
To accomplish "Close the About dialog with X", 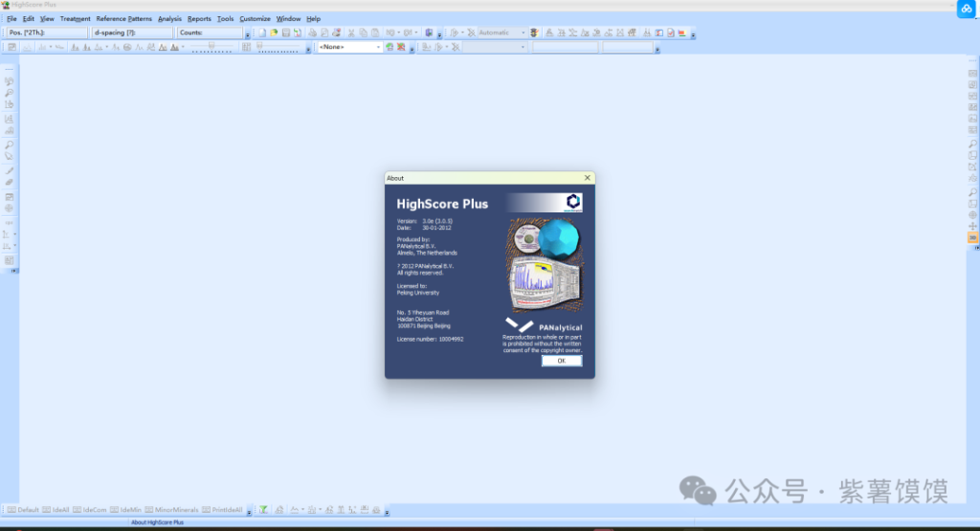I will pyautogui.click(x=587, y=178).
